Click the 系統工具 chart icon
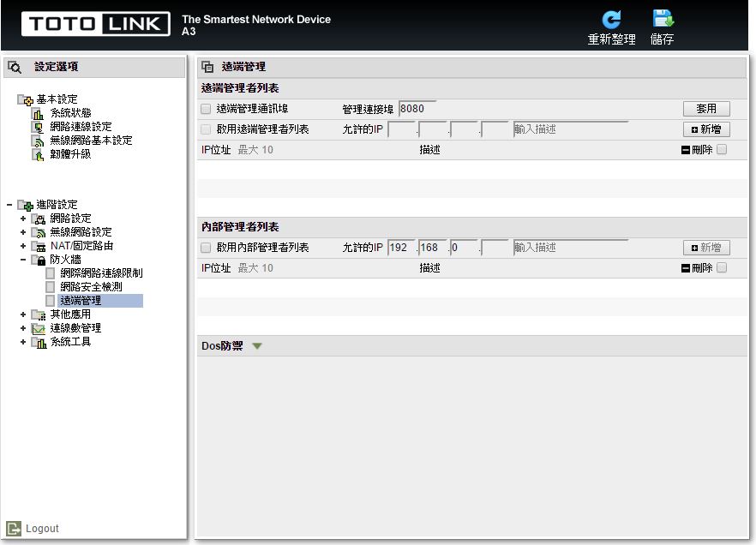 point(39,342)
